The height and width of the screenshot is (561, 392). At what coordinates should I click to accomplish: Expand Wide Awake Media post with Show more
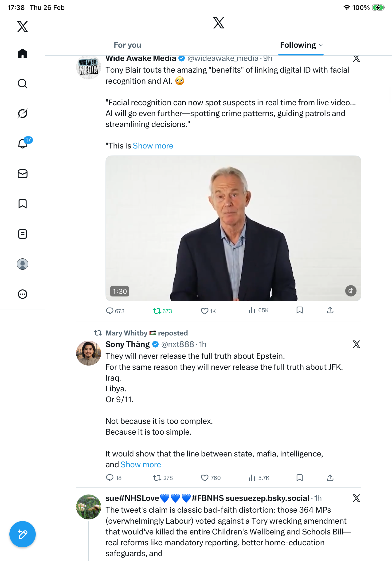(x=153, y=146)
